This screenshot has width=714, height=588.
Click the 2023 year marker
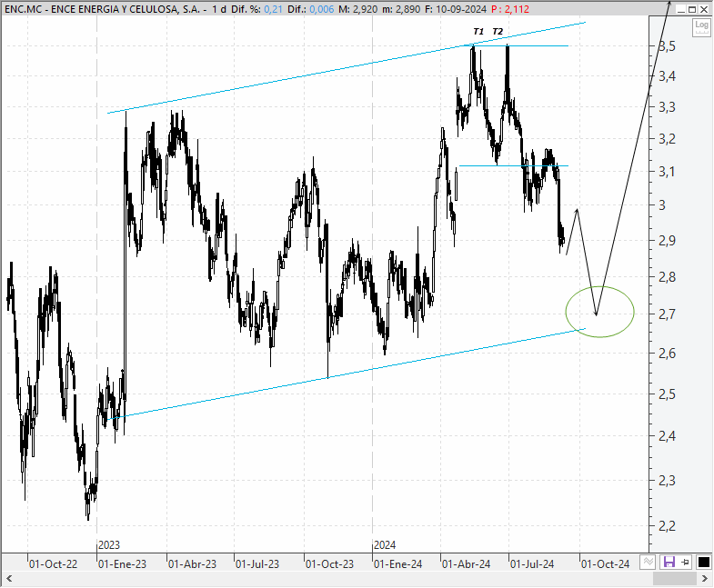pos(109,544)
